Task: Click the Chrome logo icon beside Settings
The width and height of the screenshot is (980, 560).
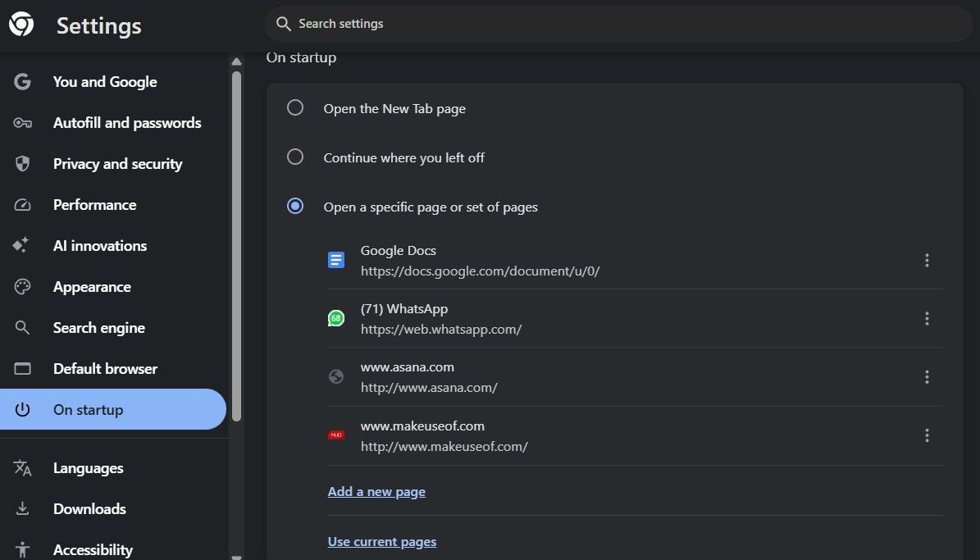Action: point(21,25)
